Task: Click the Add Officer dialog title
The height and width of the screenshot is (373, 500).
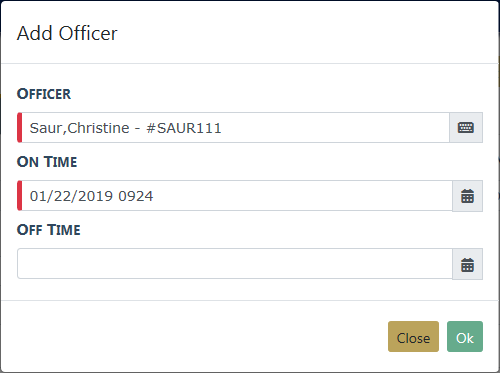Action: [67, 33]
